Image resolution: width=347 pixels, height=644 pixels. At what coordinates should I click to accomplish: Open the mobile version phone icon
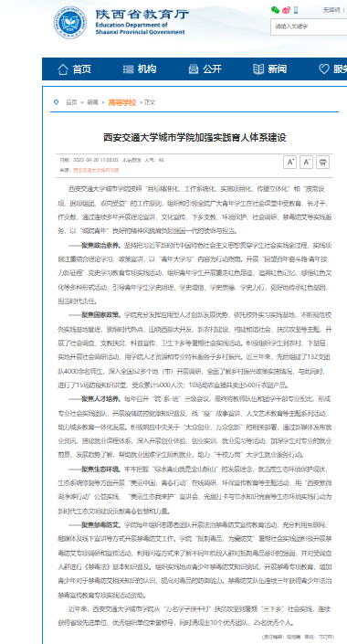296,10
